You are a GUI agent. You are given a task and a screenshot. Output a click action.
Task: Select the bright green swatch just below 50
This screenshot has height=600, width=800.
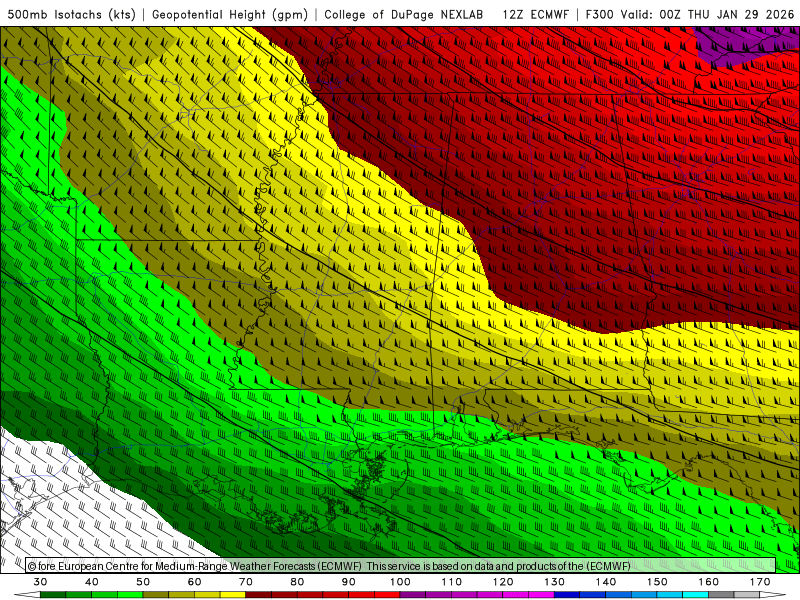pos(130,595)
